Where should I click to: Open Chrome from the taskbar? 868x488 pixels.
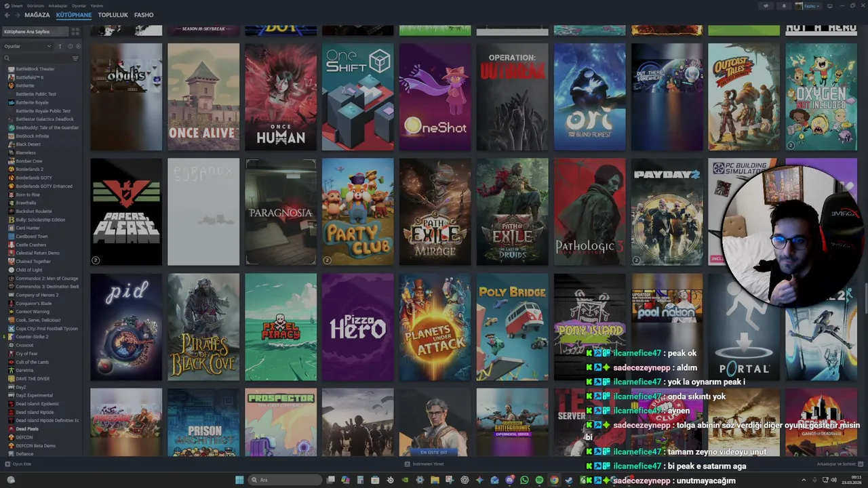point(554,480)
